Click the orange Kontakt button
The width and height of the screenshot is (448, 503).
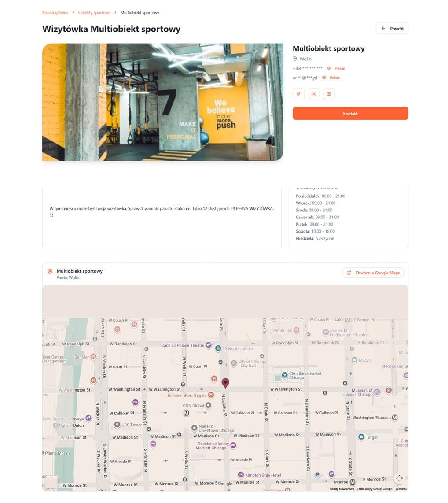tap(350, 114)
